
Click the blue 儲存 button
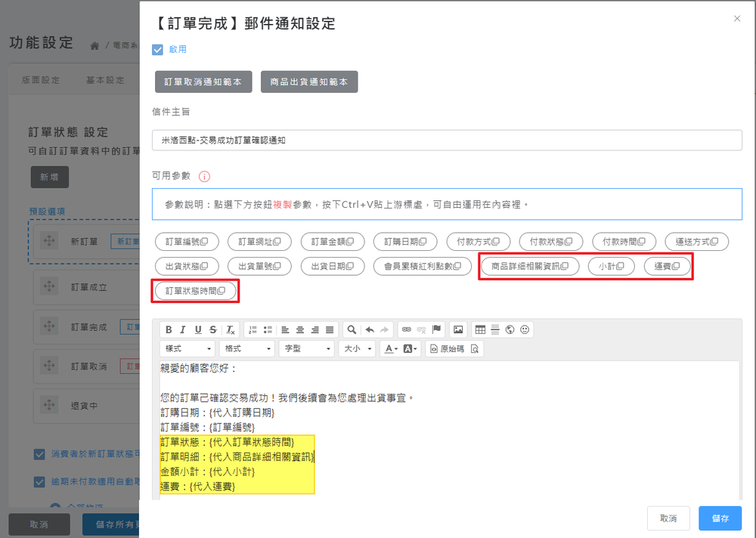click(x=720, y=518)
